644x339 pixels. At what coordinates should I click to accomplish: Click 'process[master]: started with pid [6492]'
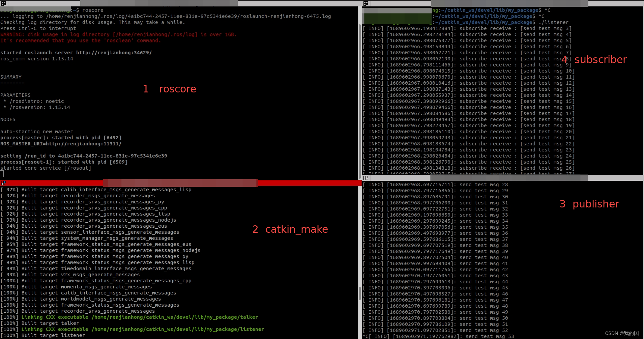point(61,138)
